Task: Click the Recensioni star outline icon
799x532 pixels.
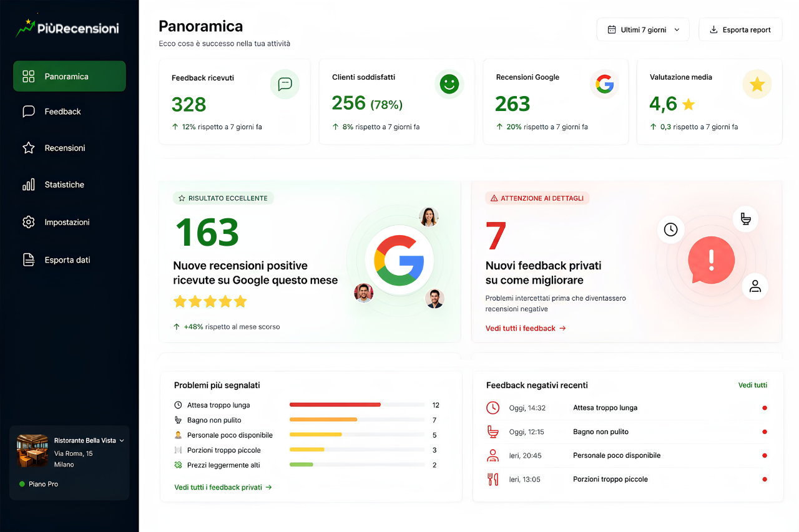Action: point(28,148)
